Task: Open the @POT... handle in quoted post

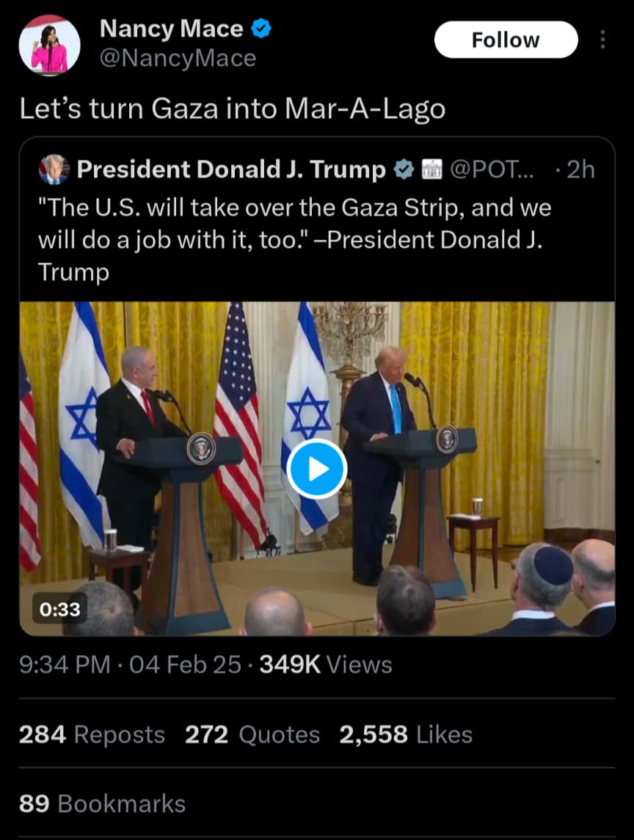Action: [x=492, y=169]
